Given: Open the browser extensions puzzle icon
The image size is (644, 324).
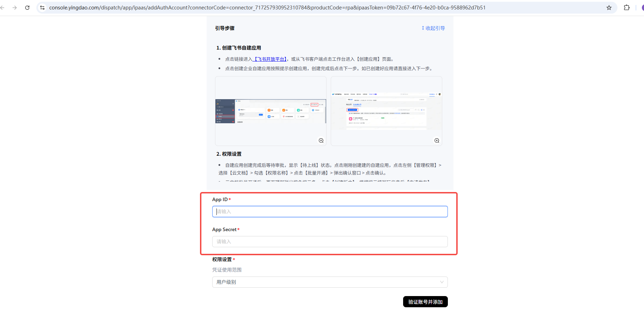Looking at the screenshot, I should (x=627, y=8).
